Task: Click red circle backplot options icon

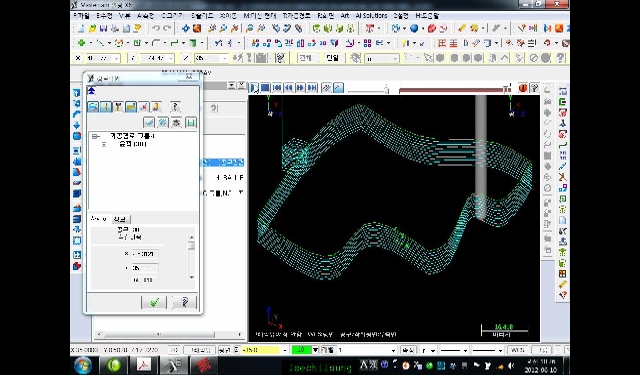Action: coord(523,88)
